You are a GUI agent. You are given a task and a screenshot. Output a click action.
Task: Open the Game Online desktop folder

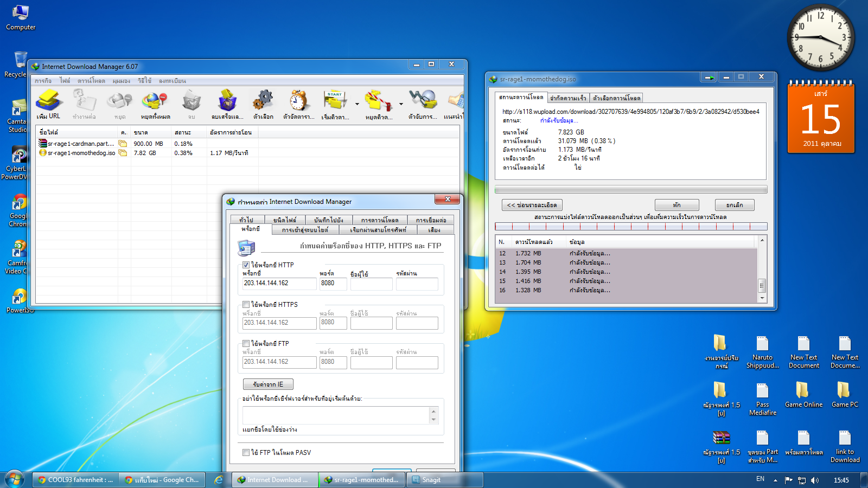pyautogui.click(x=803, y=396)
